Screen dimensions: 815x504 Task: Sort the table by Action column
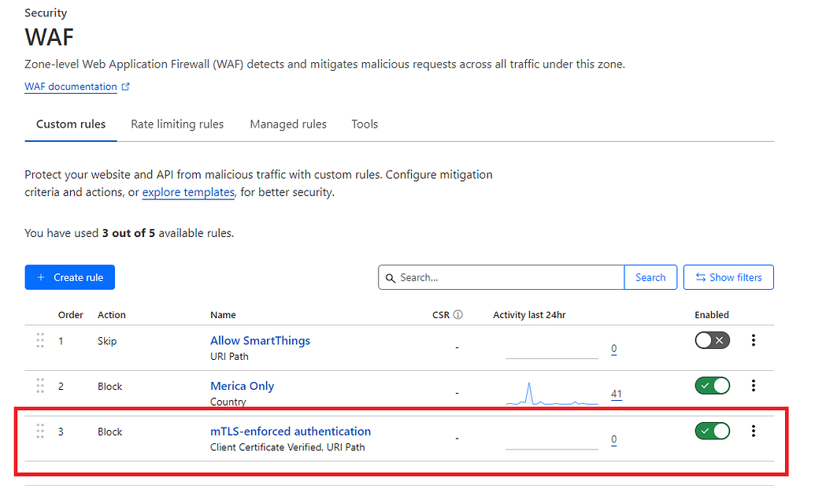[x=111, y=314]
